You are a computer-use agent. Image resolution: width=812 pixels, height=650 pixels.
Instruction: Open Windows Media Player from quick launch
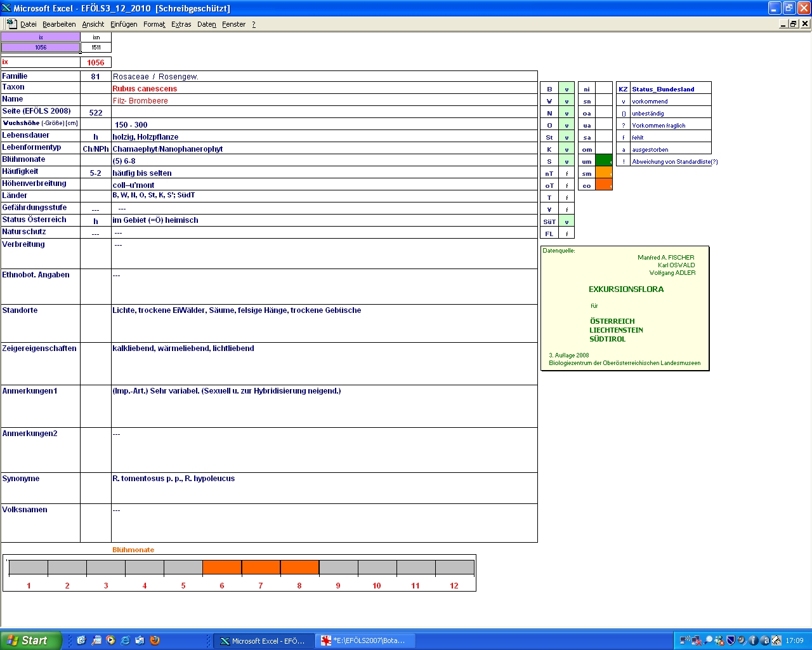[x=111, y=640]
